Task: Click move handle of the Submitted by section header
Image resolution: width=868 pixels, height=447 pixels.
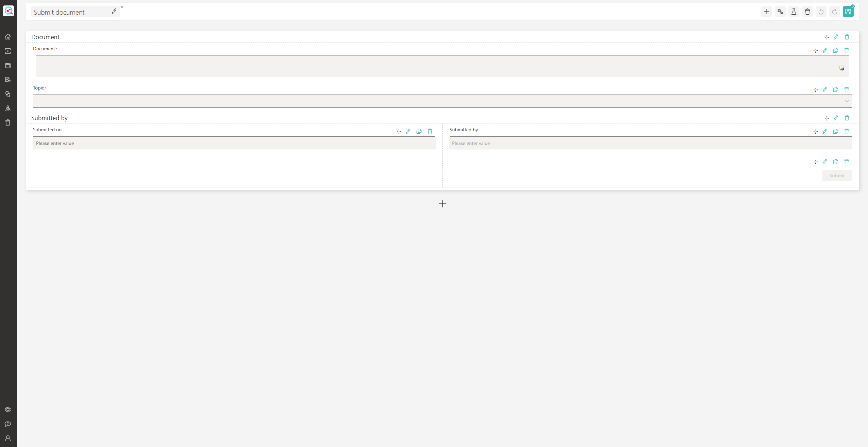Action: [827, 118]
